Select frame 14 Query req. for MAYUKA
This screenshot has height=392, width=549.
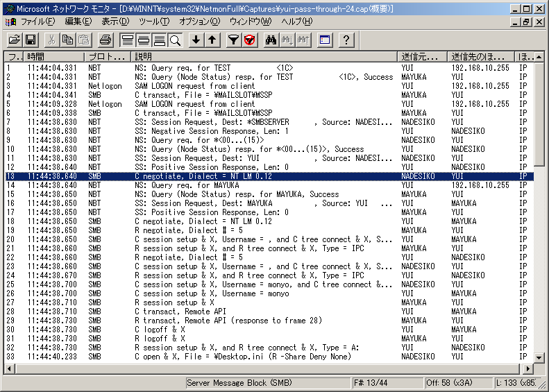(269, 185)
